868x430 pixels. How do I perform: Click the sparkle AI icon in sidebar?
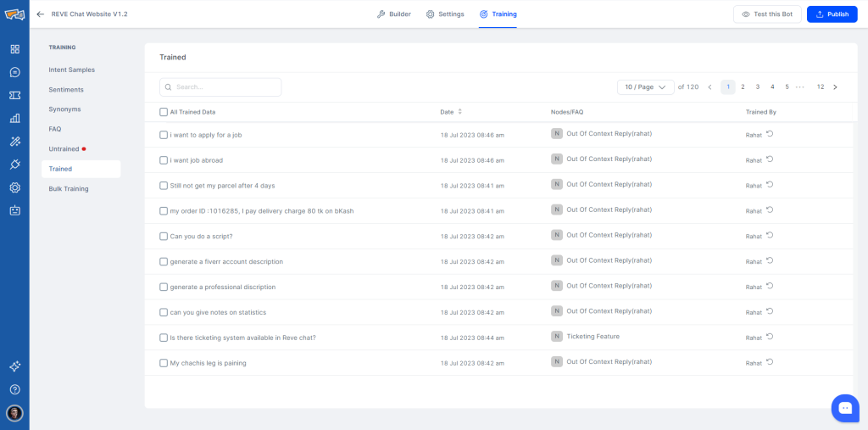(x=15, y=366)
